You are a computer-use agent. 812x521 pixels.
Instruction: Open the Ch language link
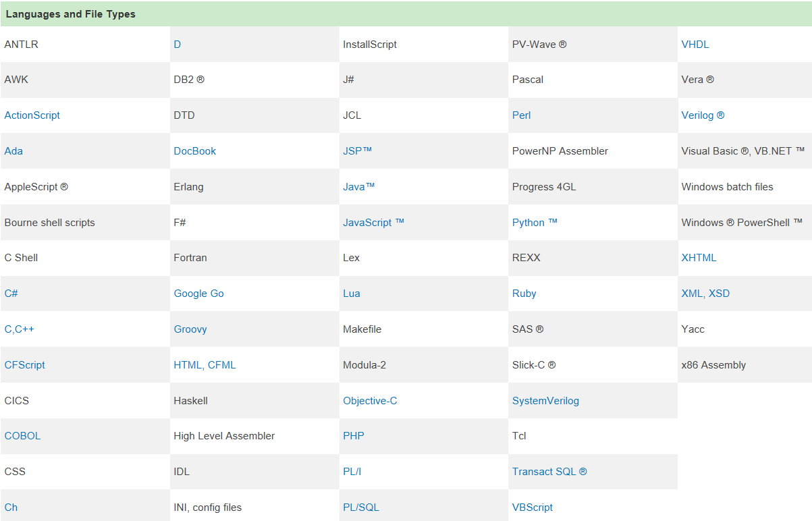pyautogui.click(x=11, y=508)
